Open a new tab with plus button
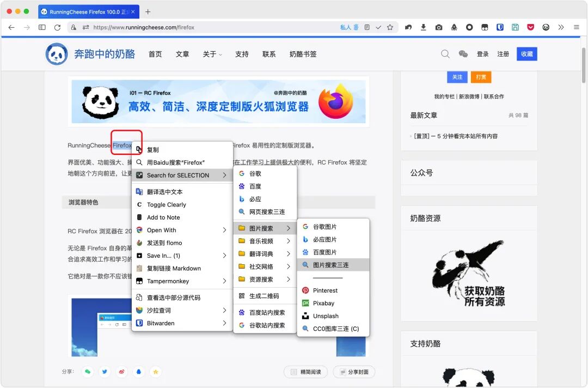 [148, 11]
